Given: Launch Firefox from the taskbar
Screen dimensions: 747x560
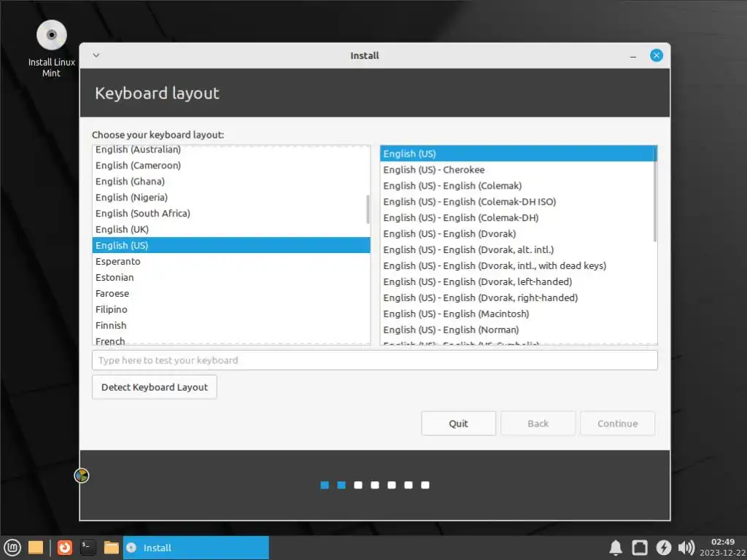Looking at the screenshot, I should 65,548.
